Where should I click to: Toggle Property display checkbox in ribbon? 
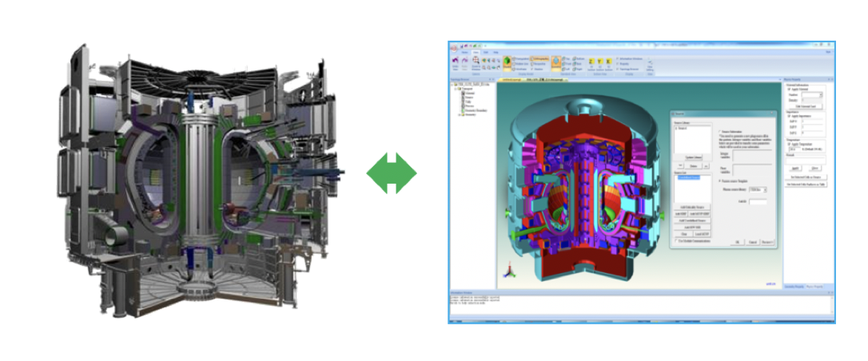[x=617, y=64]
